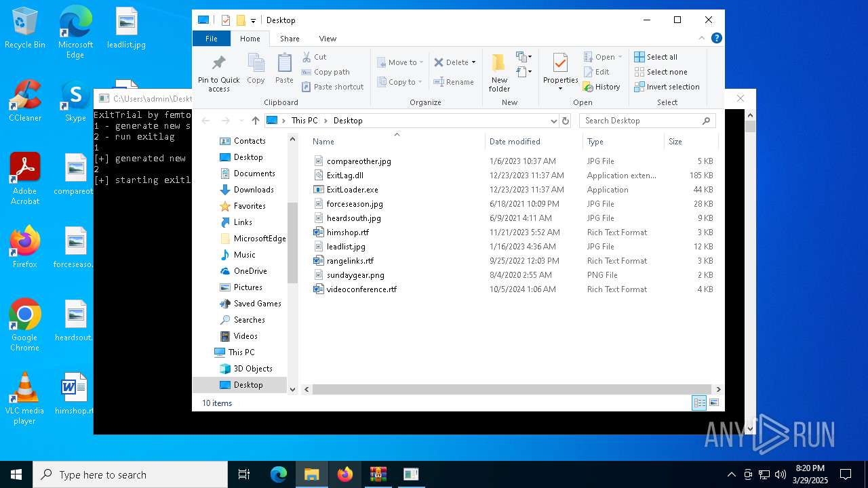Viewport: 868px width, 488px height.
Task: Click the Rename ribbon button
Action: point(454,82)
